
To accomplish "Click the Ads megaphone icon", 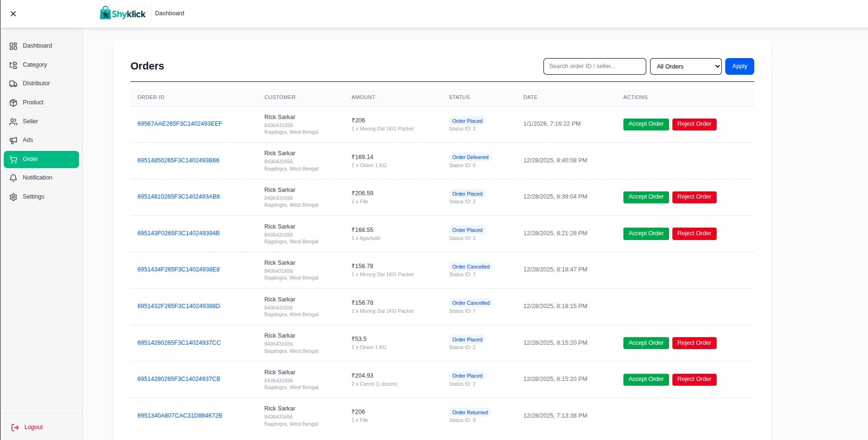I will pos(13,140).
